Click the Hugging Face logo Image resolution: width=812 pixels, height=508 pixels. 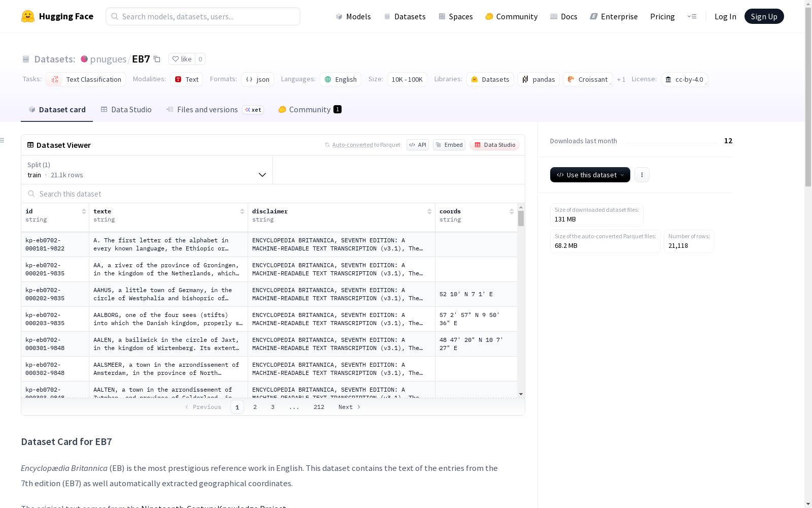click(57, 16)
